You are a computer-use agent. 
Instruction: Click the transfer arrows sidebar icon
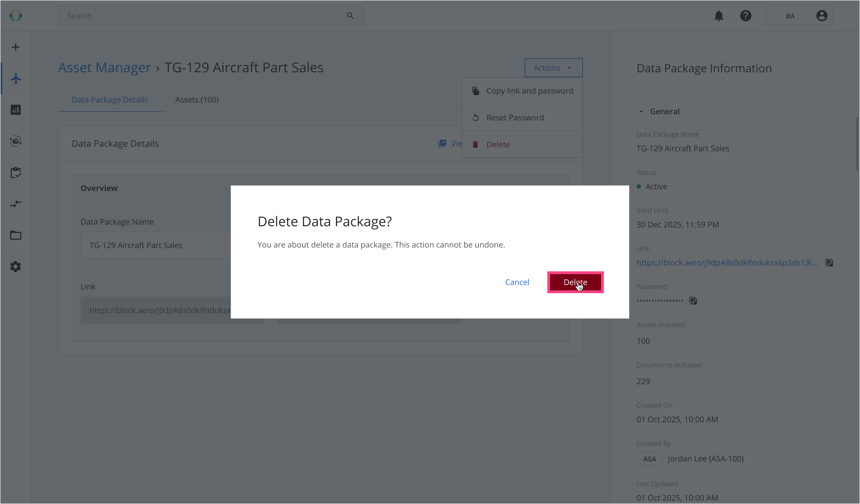[16, 204]
